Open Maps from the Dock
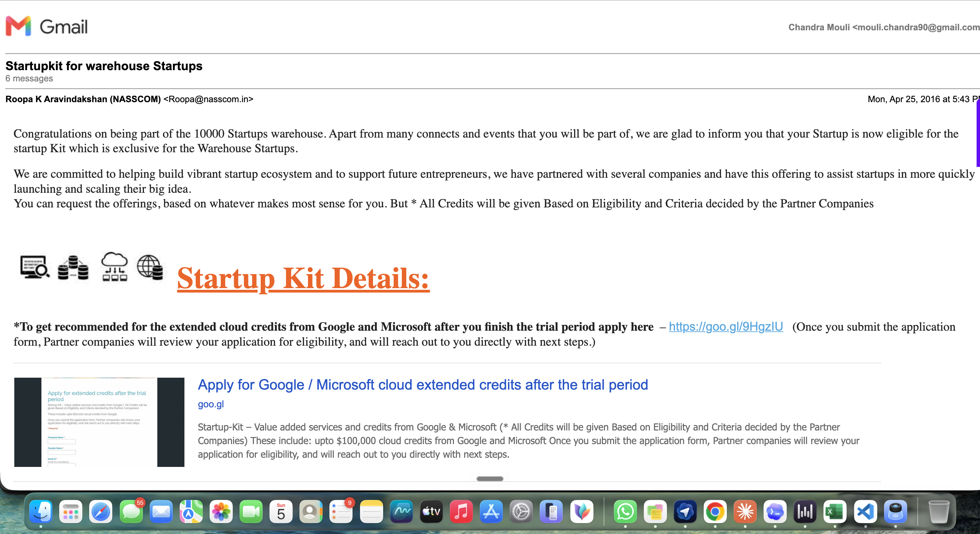The height and width of the screenshot is (534, 980). [x=191, y=512]
